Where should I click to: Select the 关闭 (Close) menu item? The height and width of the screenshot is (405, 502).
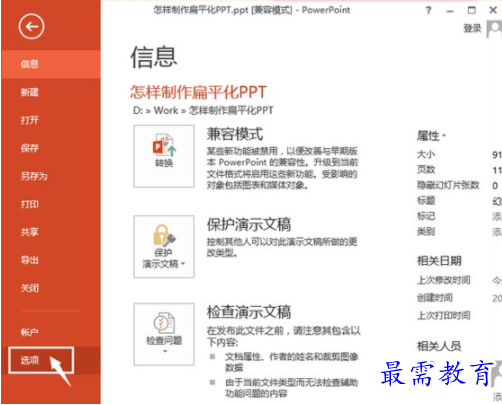pos(51,288)
